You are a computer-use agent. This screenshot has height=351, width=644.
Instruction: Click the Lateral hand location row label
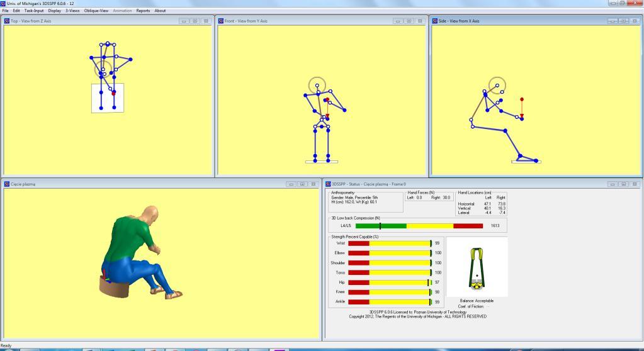pos(463,213)
